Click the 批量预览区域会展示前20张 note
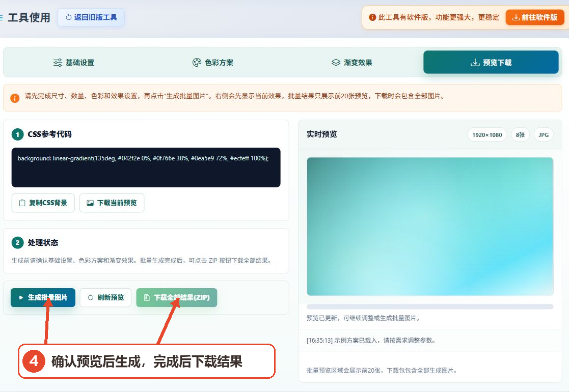The width and height of the screenshot is (569, 392). [x=382, y=370]
